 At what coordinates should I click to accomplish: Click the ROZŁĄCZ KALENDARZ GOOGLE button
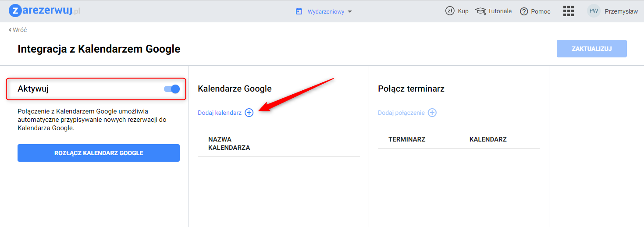tap(99, 153)
